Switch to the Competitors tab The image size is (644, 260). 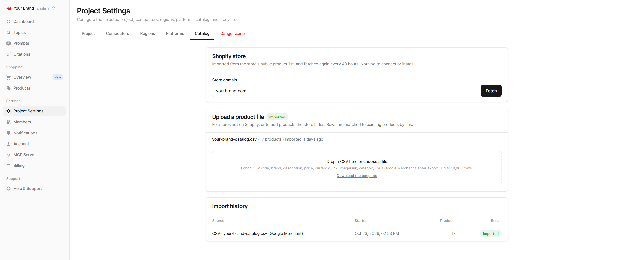[117, 33]
